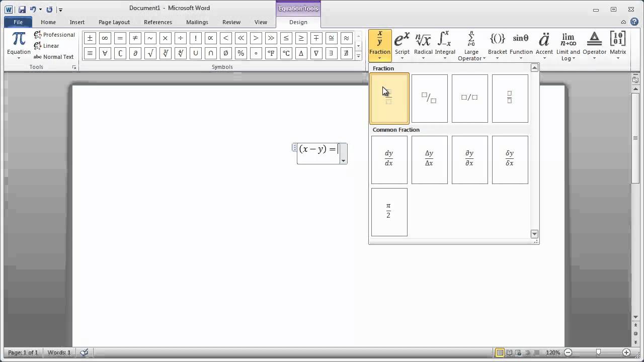Insert the less-than-or-equal symbol
The width and height of the screenshot is (644, 362).
286,38
